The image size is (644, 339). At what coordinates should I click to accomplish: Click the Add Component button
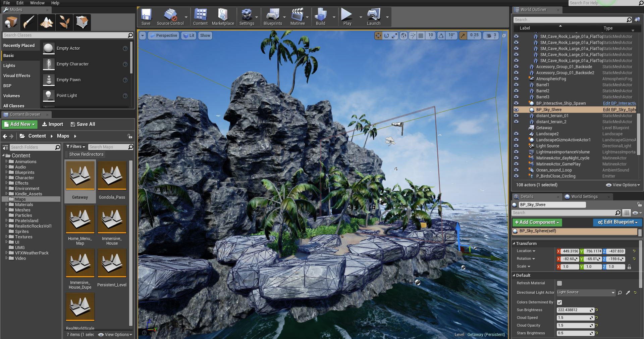[537, 222]
